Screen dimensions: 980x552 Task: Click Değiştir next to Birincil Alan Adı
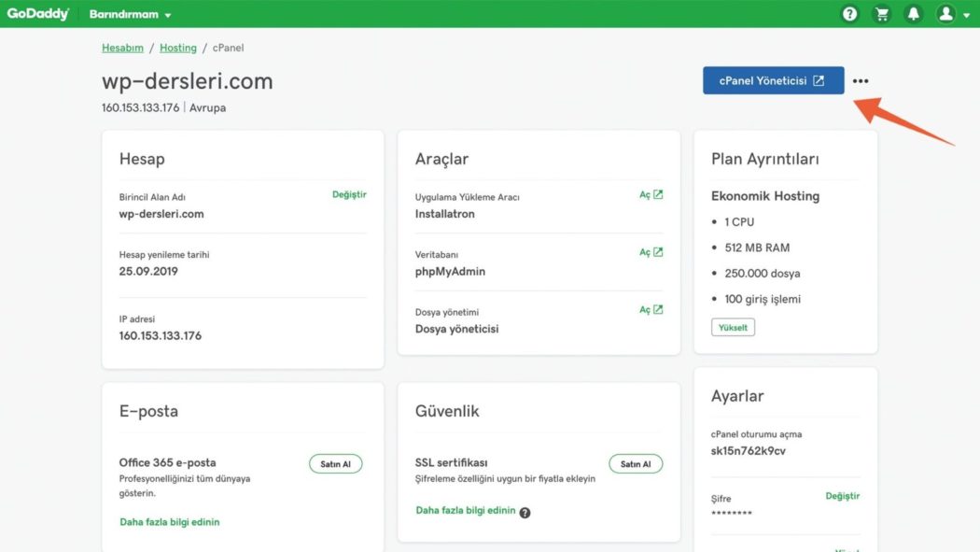(349, 194)
